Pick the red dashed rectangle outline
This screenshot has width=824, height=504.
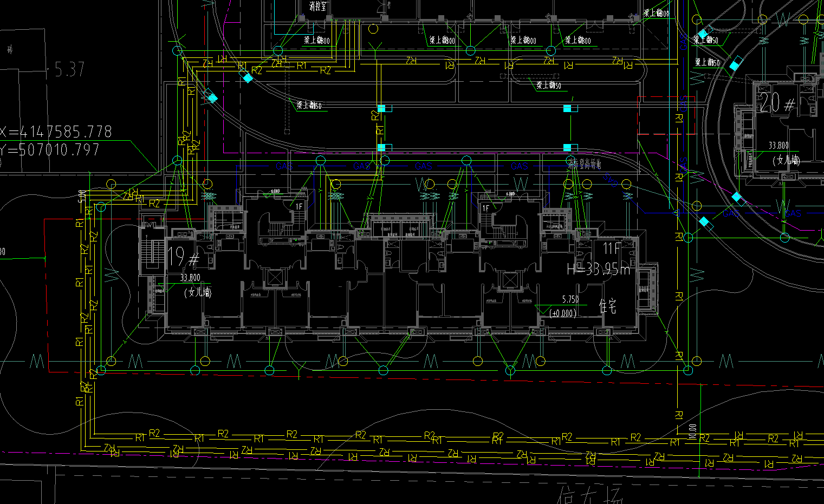(x=666, y=115)
